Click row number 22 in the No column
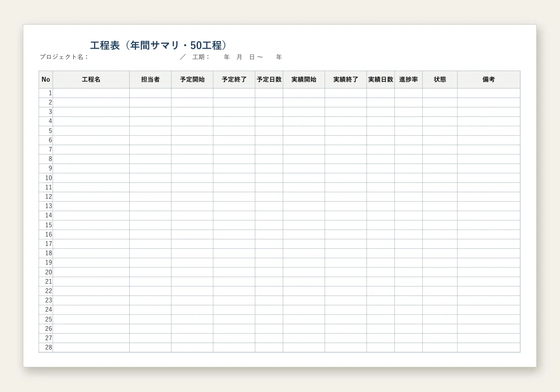 [x=46, y=291]
